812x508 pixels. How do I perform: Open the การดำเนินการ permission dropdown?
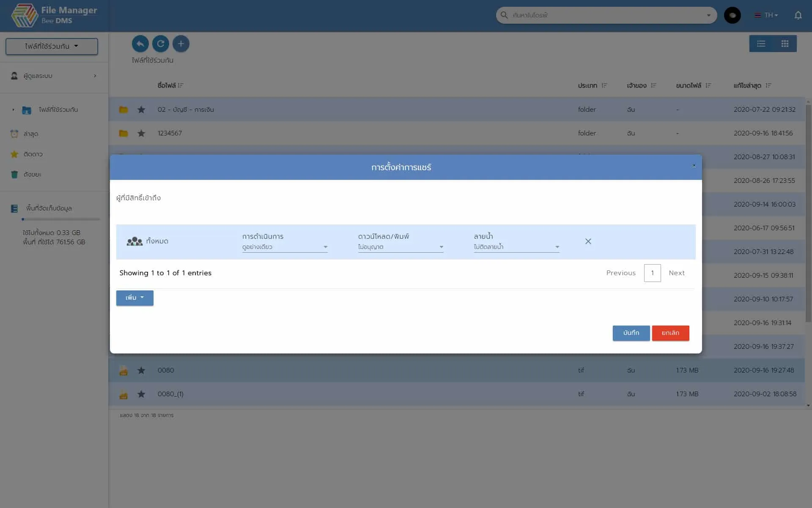point(285,247)
